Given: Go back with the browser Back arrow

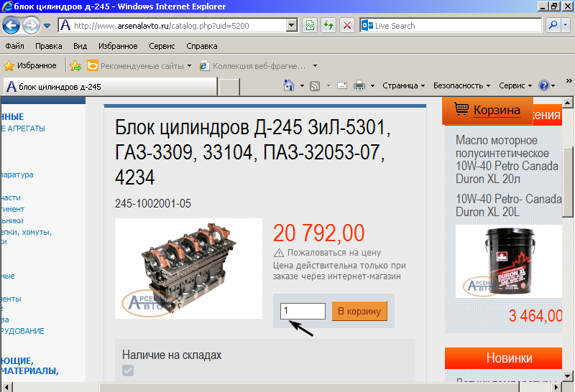Looking at the screenshot, I should tap(11, 26).
